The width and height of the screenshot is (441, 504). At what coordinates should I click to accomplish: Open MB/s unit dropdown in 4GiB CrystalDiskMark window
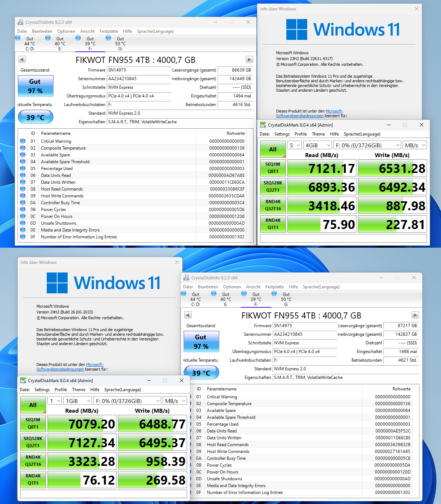[415, 145]
